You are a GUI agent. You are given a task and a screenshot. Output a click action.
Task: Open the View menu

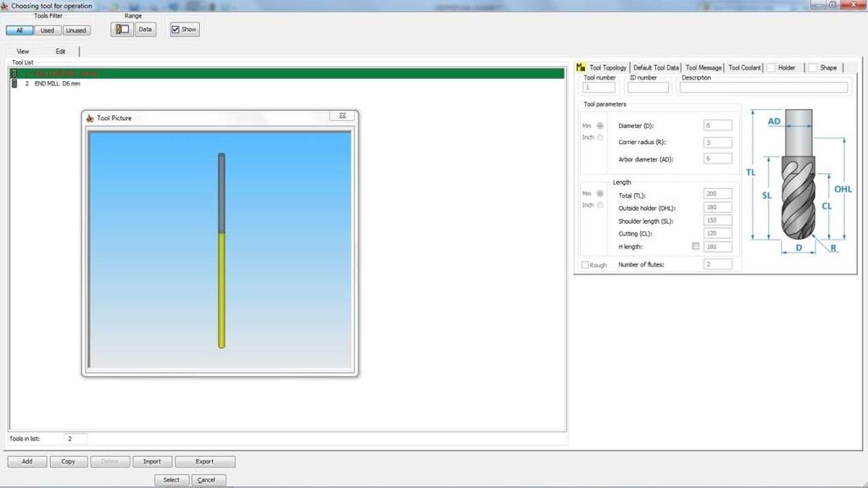point(23,52)
